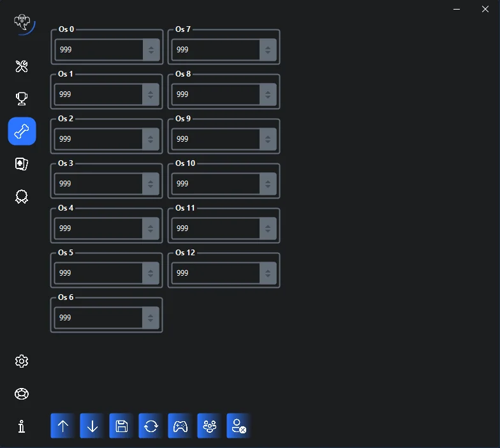Click the refresh sync arrows button
Viewport: 500px width, 448px height.
pyautogui.click(x=151, y=426)
